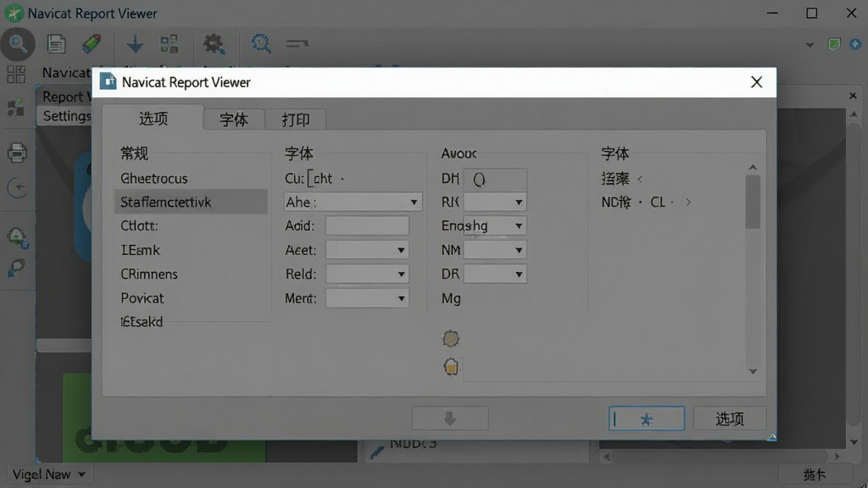The image size is (868, 488).
Task: Click the status bar button at bottom right
Action: click(815, 474)
